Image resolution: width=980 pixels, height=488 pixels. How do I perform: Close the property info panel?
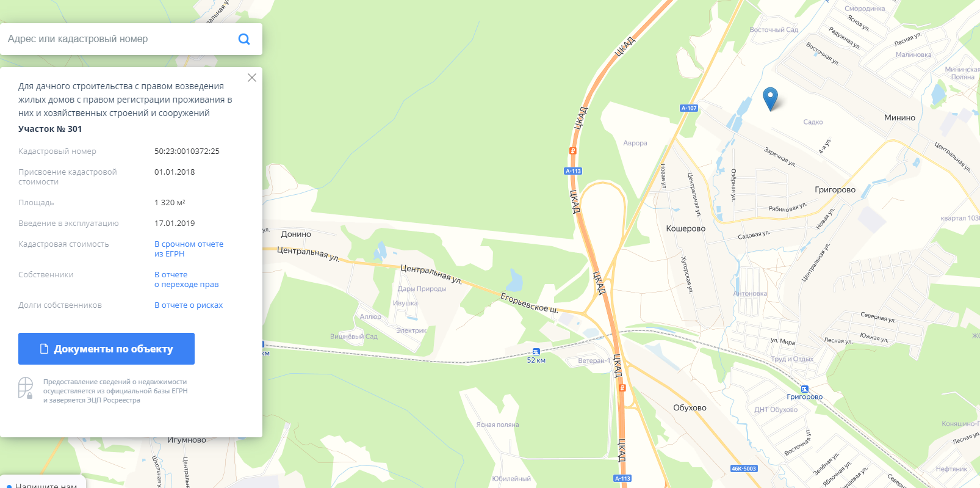(x=252, y=78)
